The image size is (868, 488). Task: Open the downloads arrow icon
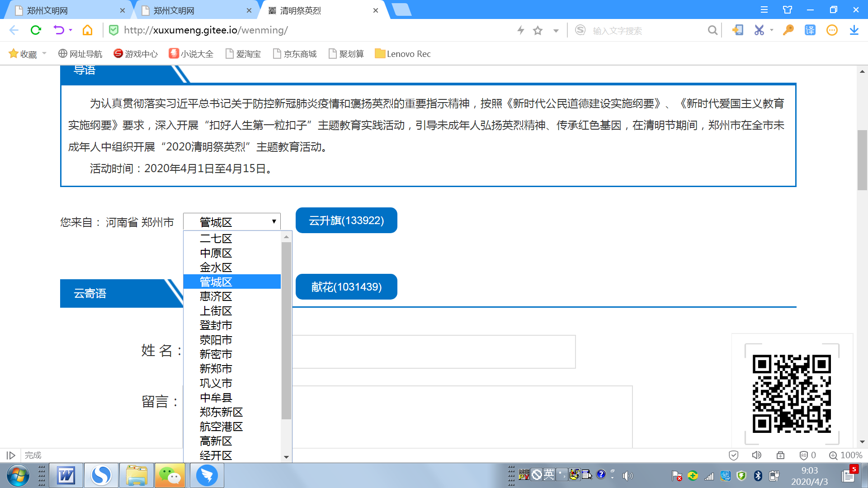pyautogui.click(x=854, y=30)
